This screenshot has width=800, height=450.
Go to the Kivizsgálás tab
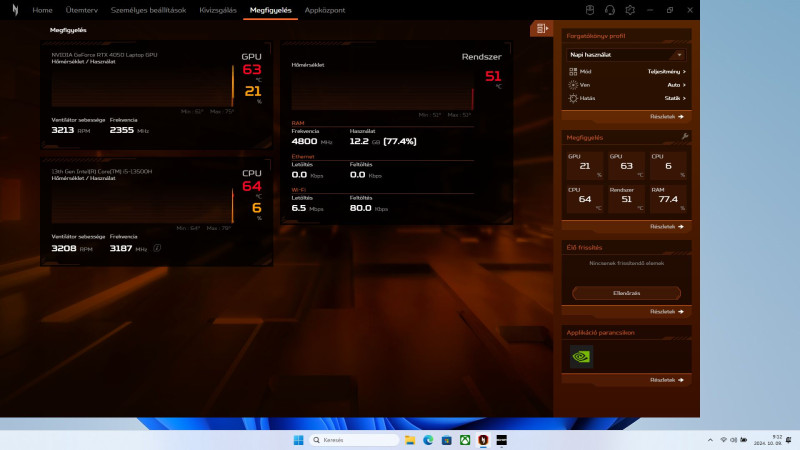tap(218, 10)
